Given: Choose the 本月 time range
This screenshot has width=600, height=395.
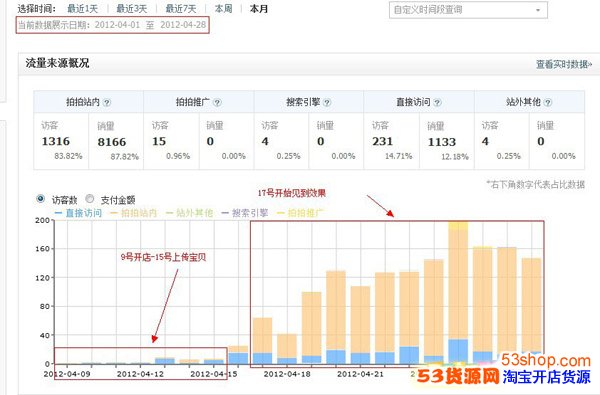Looking at the screenshot, I should (259, 8).
